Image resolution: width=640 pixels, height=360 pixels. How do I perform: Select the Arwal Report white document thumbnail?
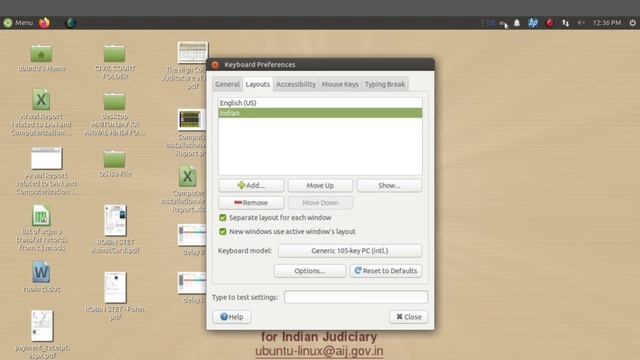click(46, 171)
